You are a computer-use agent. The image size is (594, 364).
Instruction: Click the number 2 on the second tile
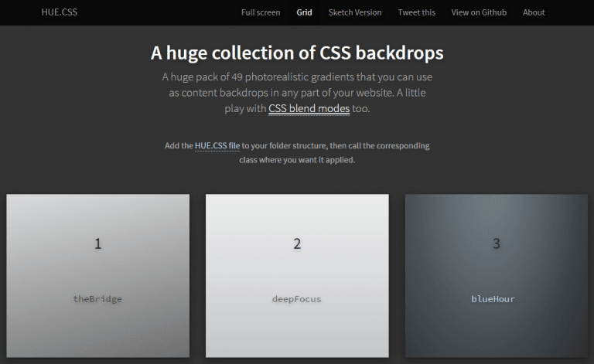point(297,244)
